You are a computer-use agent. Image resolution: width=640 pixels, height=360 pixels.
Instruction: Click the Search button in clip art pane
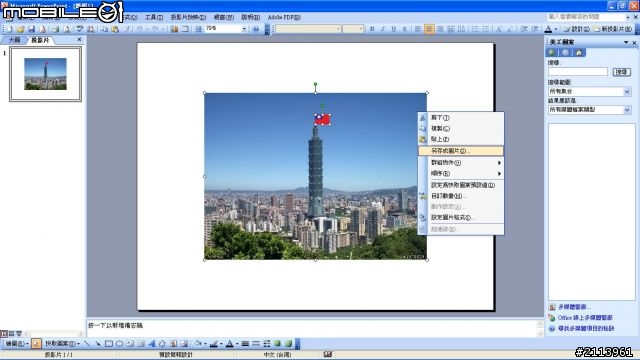(621, 72)
